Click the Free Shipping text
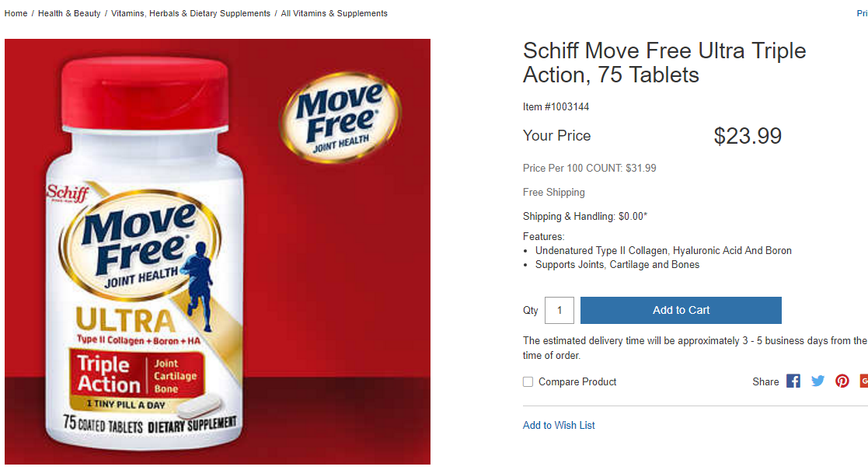The height and width of the screenshot is (470, 868). click(554, 192)
